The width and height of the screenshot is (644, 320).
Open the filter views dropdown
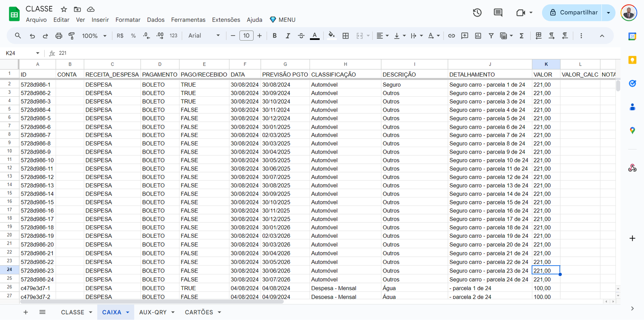click(x=506, y=36)
